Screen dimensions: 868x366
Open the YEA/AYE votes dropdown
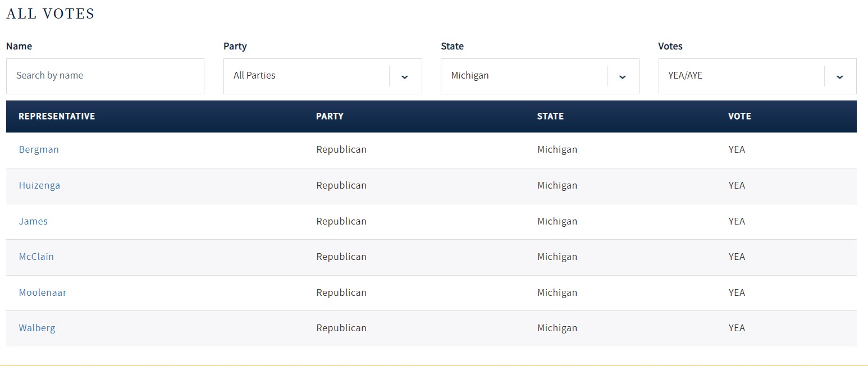pyautogui.click(x=741, y=76)
